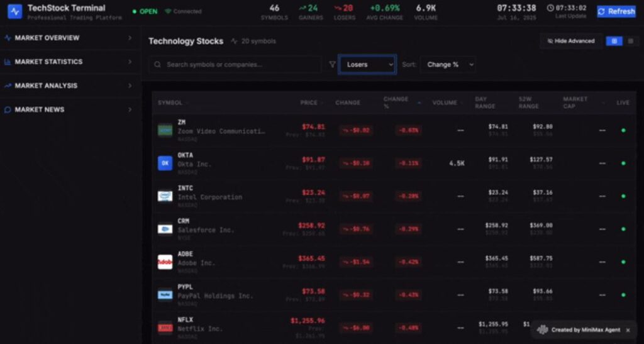Click the Salesforce price $258.92
This screenshot has width=644, height=344.
[x=311, y=225]
